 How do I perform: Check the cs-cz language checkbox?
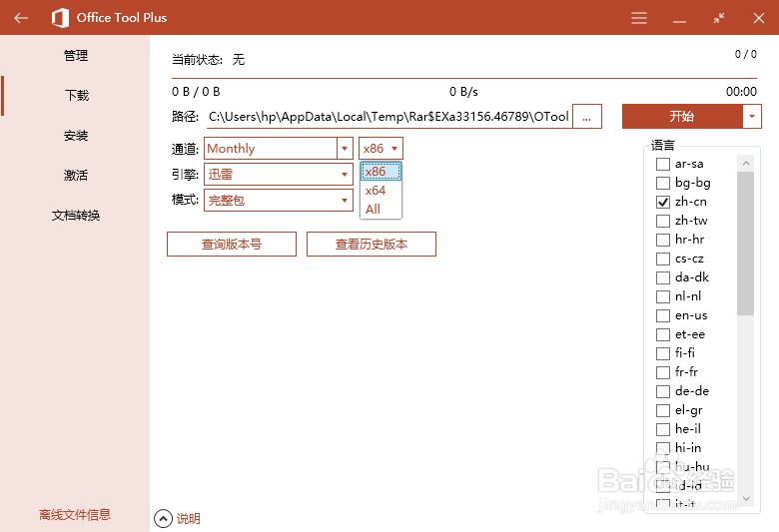[663, 259]
